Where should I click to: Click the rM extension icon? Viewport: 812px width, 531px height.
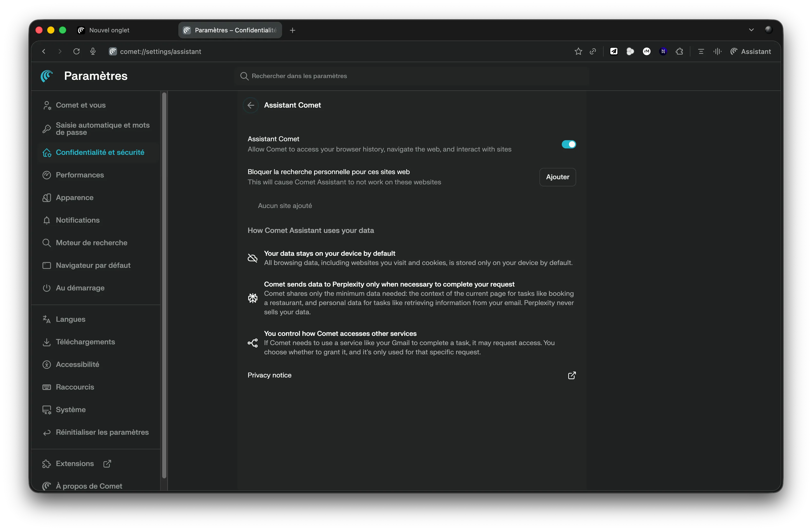[646, 51]
